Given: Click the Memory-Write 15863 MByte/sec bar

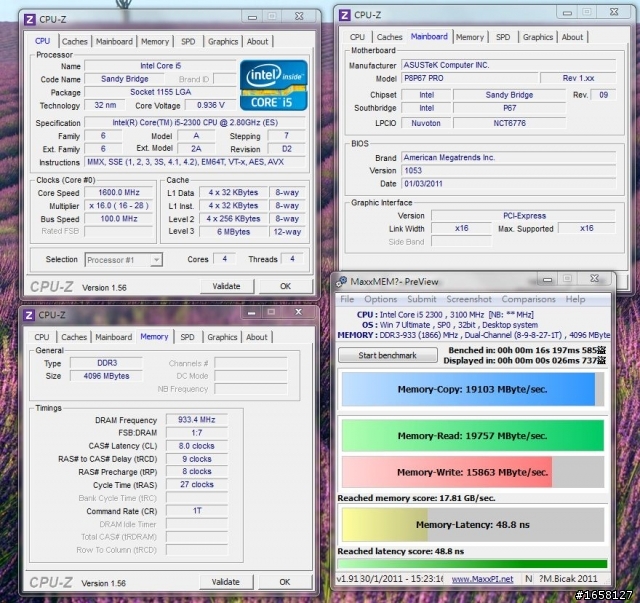Looking at the screenshot, I should pos(473,472).
